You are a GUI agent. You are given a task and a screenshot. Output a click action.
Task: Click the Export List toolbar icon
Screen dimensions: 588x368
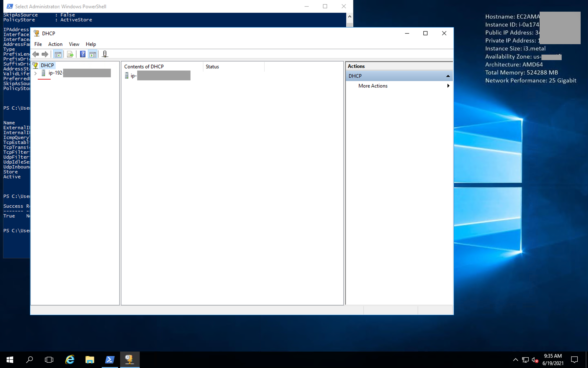pos(70,54)
